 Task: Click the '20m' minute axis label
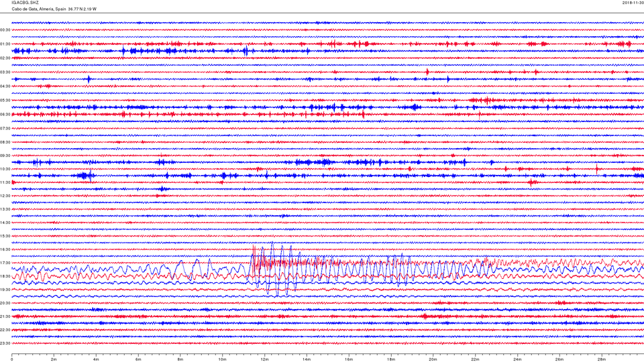pyautogui.click(x=433, y=359)
